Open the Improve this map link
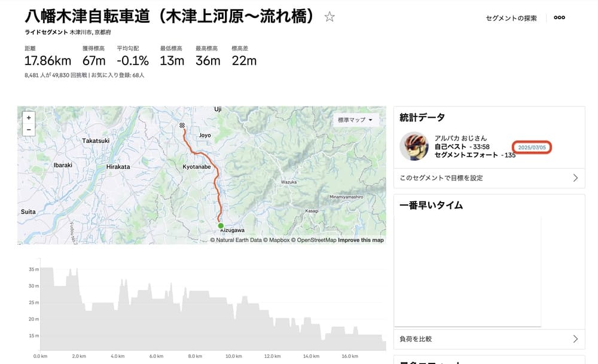 tap(361, 240)
